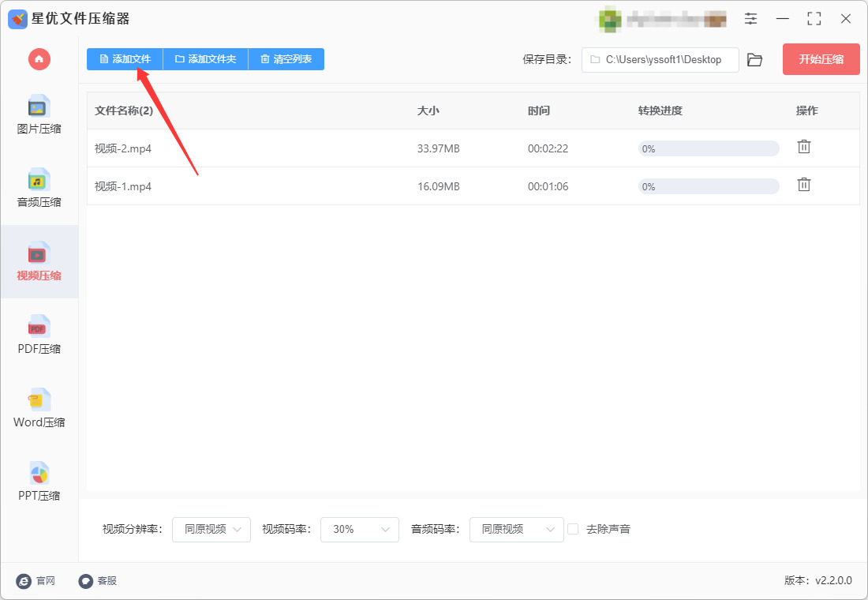868x600 pixels.
Task: Click 添加文件 button
Action: tap(125, 58)
